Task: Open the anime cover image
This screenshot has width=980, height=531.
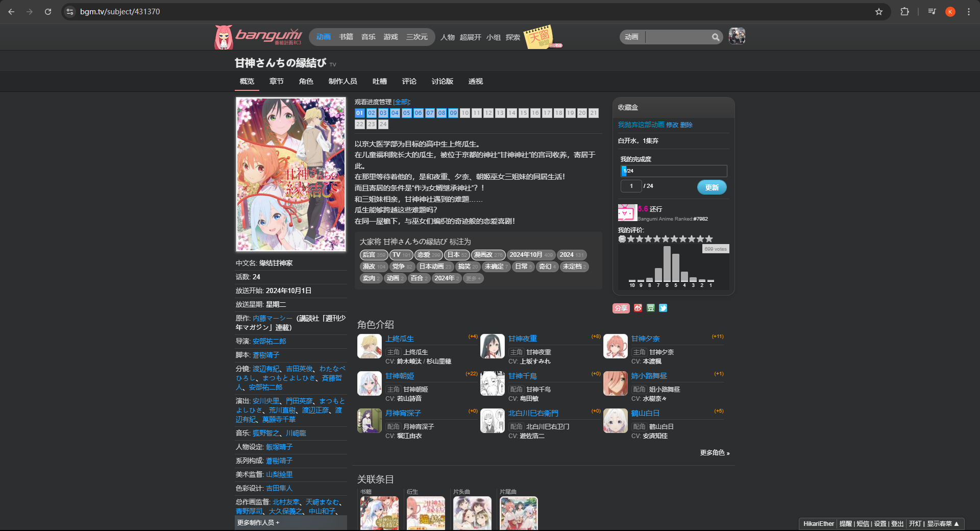Action: [x=291, y=175]
